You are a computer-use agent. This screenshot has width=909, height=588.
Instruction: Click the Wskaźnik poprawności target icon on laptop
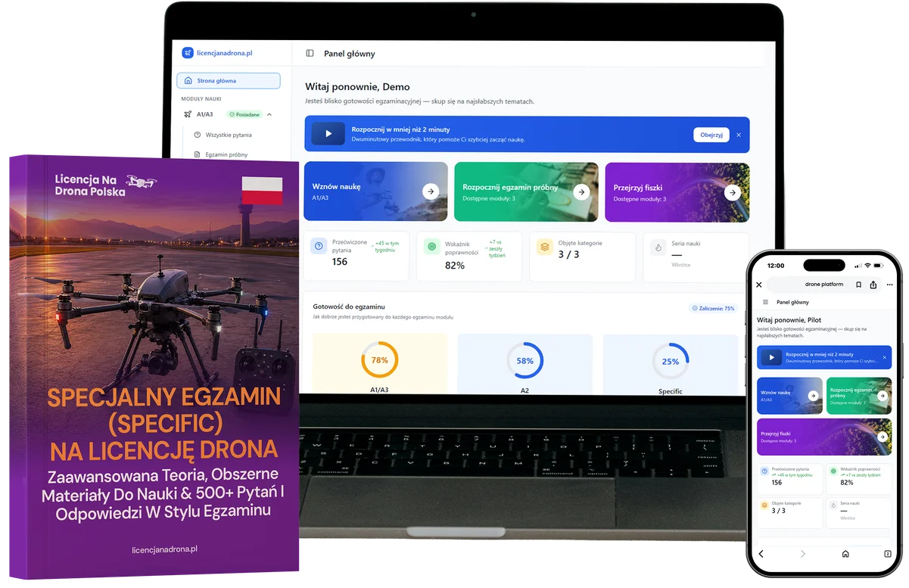point(431,246)
